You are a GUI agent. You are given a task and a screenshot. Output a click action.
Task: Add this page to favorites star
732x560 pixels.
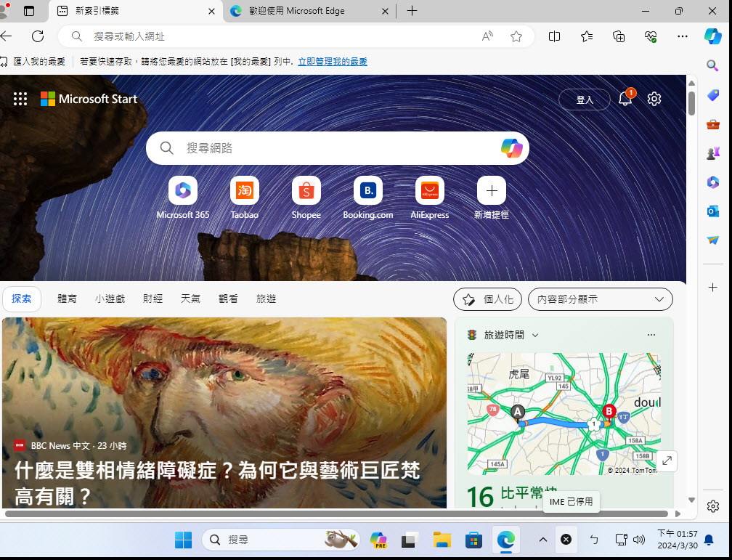[516, 36]
